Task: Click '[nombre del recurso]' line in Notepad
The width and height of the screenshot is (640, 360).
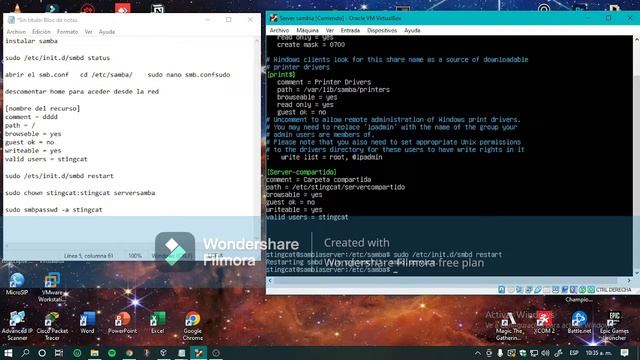Action: pyautogui.click(x=42, y=109)
